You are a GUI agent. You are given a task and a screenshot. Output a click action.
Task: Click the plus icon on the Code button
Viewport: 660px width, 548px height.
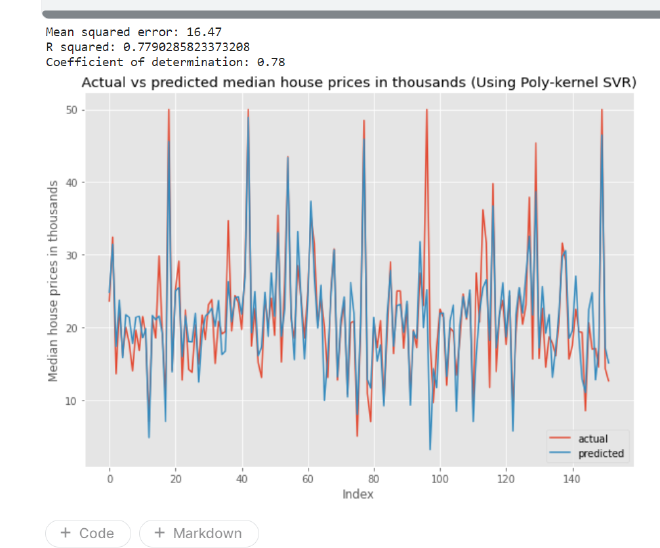[x=66, y=533]
